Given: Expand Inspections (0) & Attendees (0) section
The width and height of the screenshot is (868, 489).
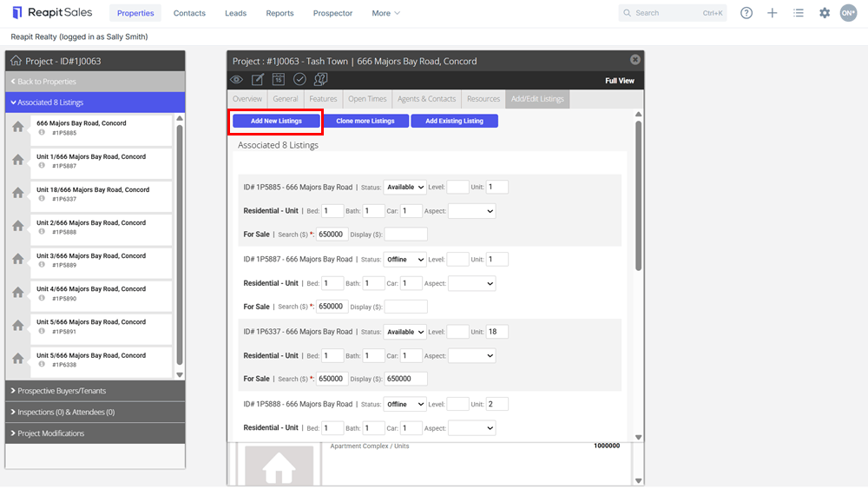Looking at the screenshot, I should pos(95,412).
